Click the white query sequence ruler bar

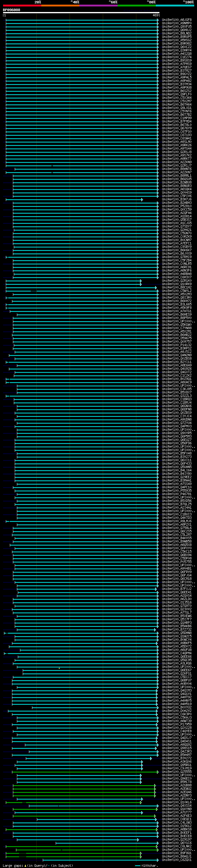(x=81, y=12)
